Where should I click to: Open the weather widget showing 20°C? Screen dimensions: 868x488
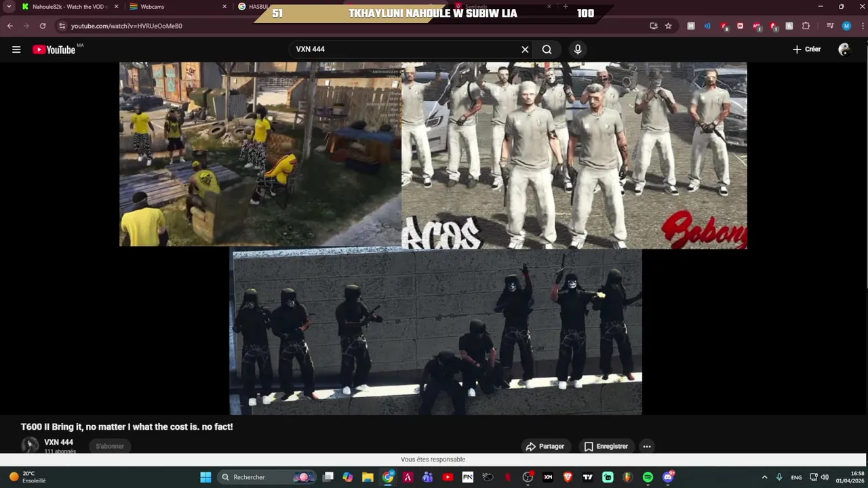(27, 477)
